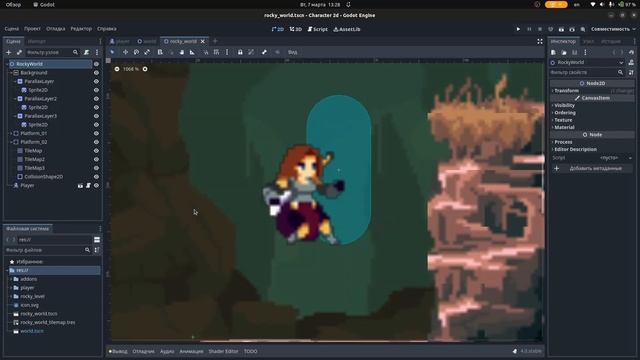Attach a script to the selected node

(x=87, y=52)
